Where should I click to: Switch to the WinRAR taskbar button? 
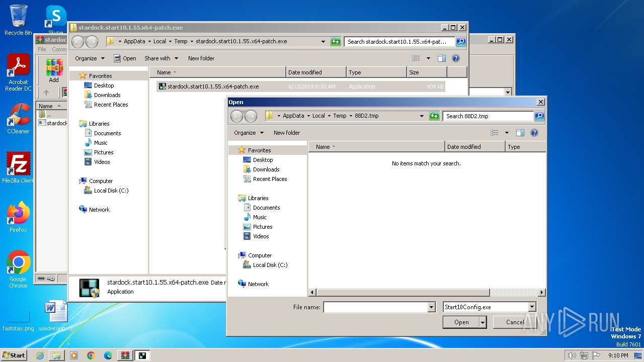125,355
